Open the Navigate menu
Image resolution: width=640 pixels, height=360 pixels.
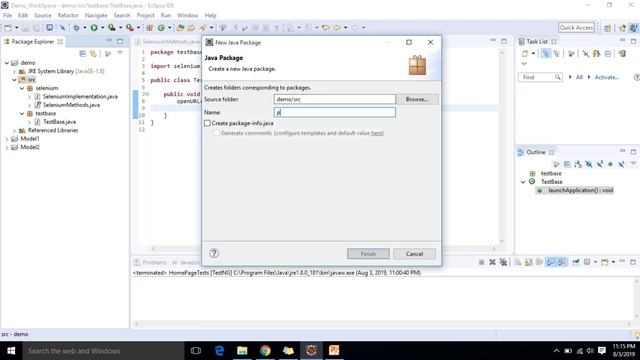[96, 15]
